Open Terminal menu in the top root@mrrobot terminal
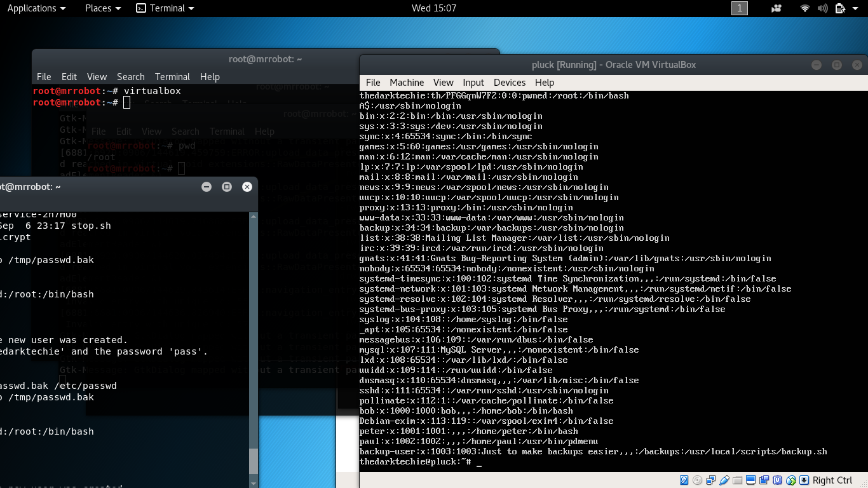 172,77
